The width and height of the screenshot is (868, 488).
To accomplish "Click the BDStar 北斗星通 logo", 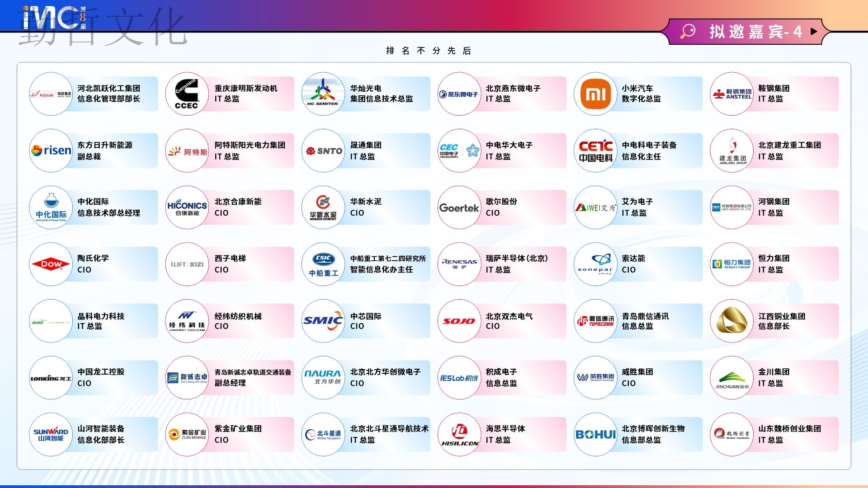I will click(x=323, y=434).
